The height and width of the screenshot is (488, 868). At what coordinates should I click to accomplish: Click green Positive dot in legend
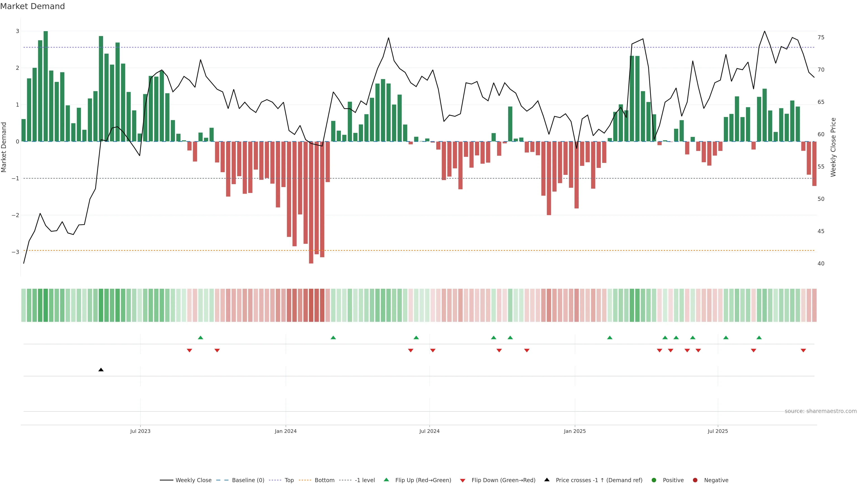(x=654, y=480)
